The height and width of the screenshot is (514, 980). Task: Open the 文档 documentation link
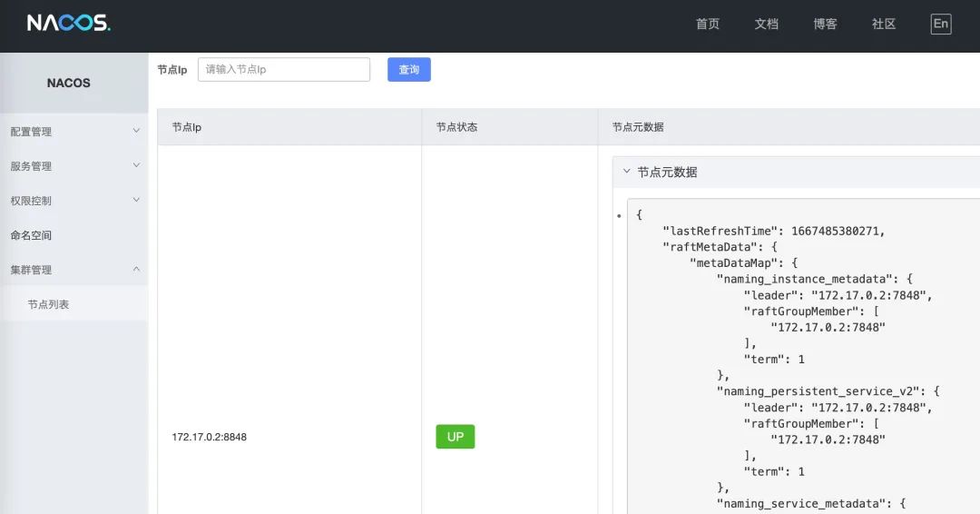[x=766, y=24]
